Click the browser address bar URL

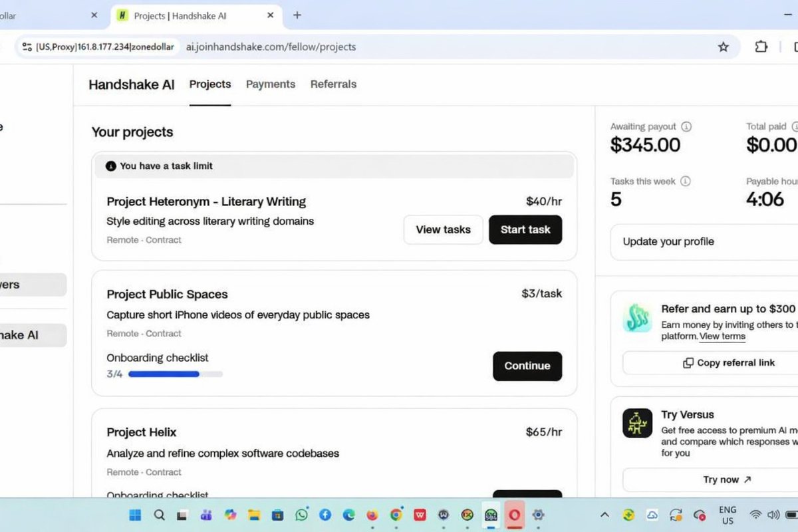pyautogui.click(x=271, y=47)
